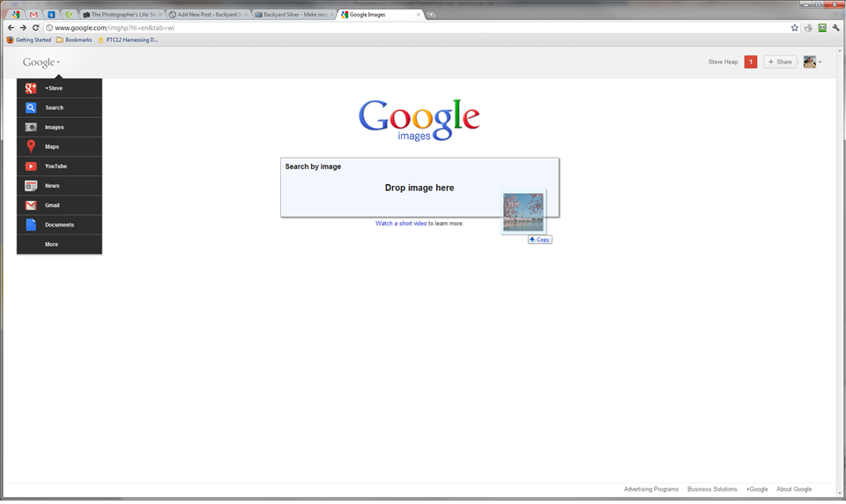Click the Bookmarks folder icon
This screenshot has width=846, height=504.
coord(60,40)
